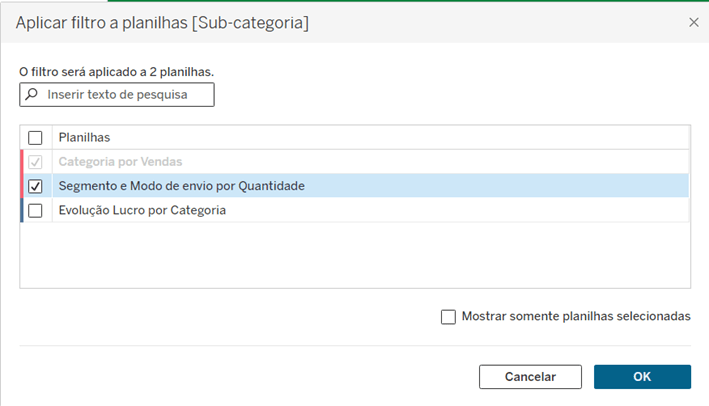Click the Mostrar somente planilhas selecionadas label text
Screen dimensions: 709x406
pos(576,316)
